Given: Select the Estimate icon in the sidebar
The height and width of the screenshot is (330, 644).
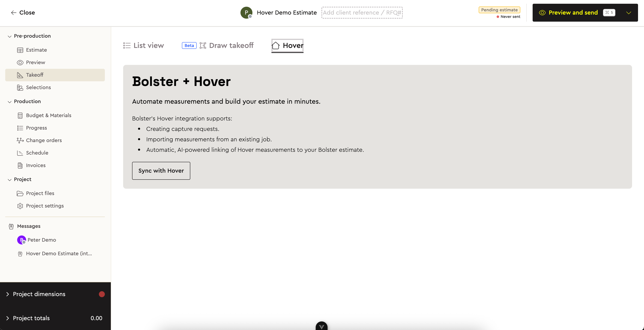Looking at the screenshot, I should 20,50.
